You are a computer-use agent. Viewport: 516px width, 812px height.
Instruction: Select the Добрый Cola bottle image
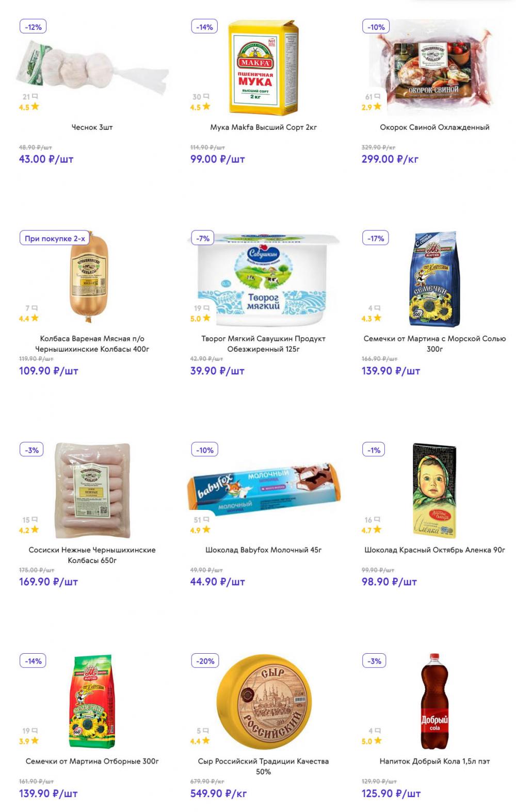pos(434,702)
